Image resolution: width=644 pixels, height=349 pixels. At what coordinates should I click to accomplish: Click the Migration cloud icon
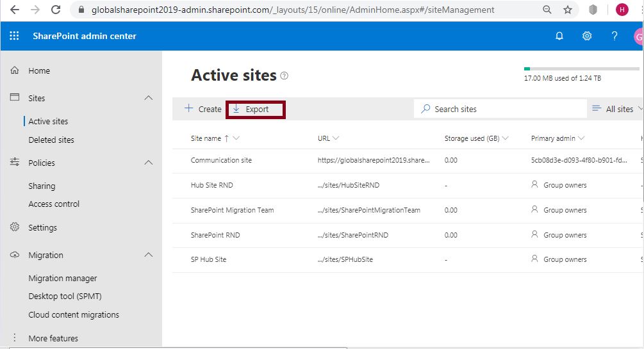coord(15,255)
